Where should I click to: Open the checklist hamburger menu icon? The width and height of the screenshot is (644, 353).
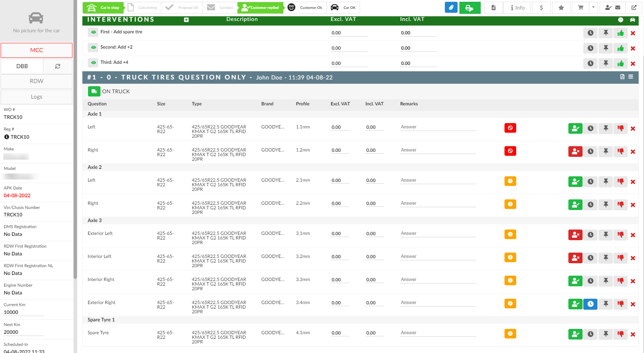[x=631, y=77]
